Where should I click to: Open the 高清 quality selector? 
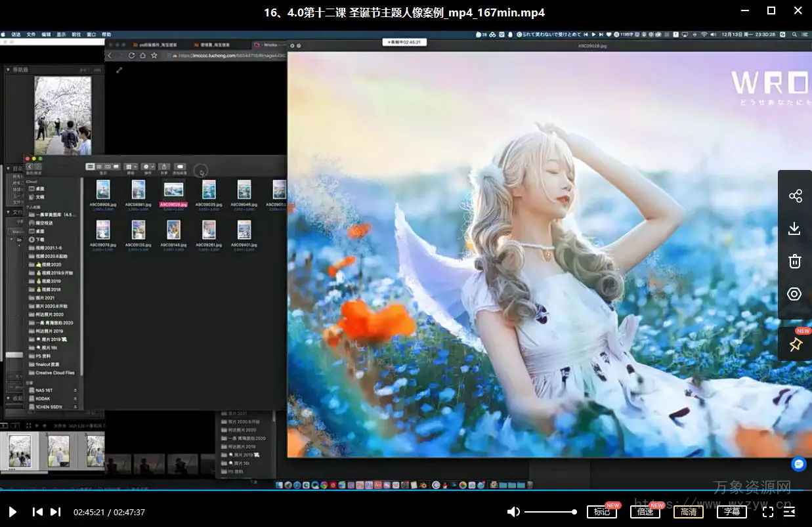[x=689, y=512]
